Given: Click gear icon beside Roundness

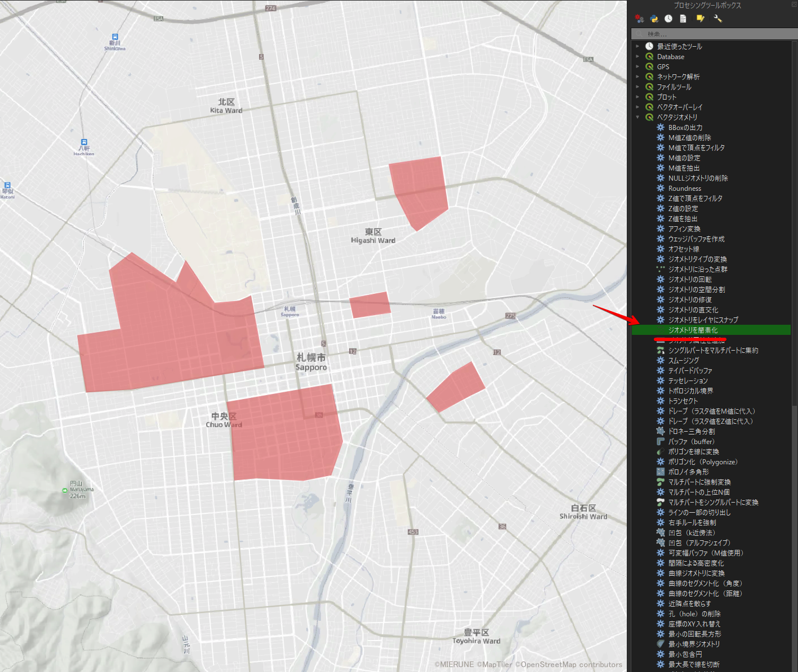Looking at the screenshot, I should (661, 188).
